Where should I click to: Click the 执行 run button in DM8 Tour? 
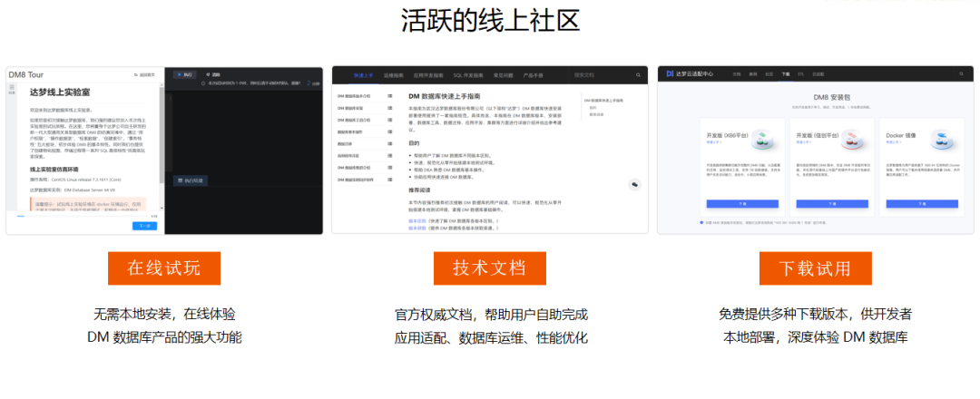point(185,74)
